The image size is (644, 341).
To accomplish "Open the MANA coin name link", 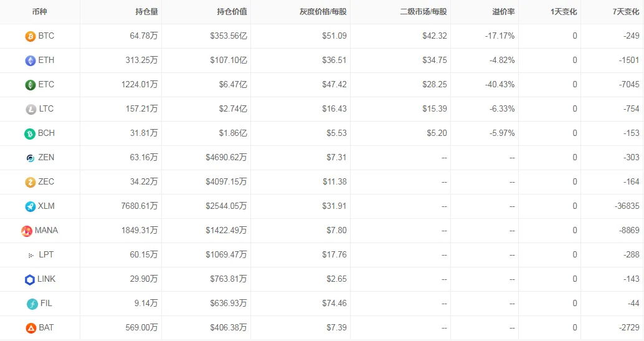I will point(46,231).
